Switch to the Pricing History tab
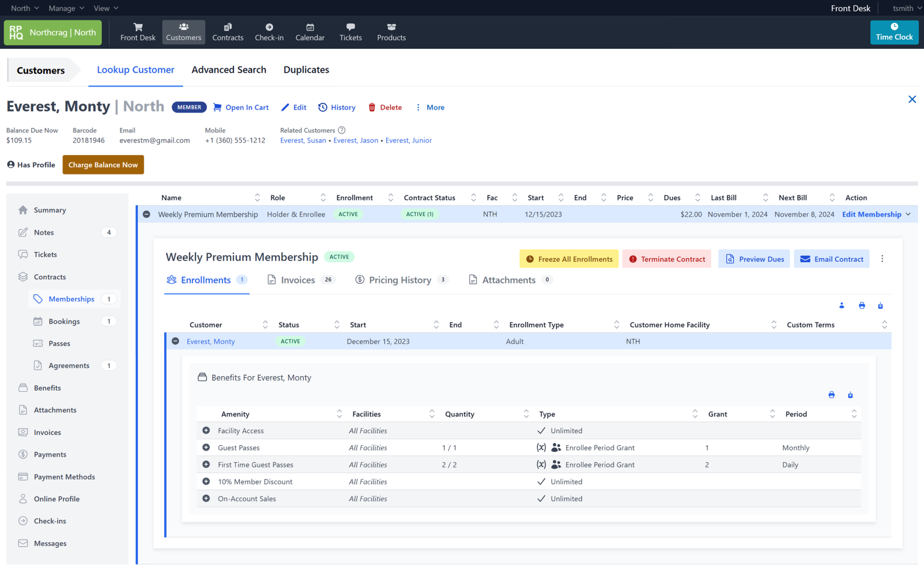924x571 pixels. pos(400,280)
